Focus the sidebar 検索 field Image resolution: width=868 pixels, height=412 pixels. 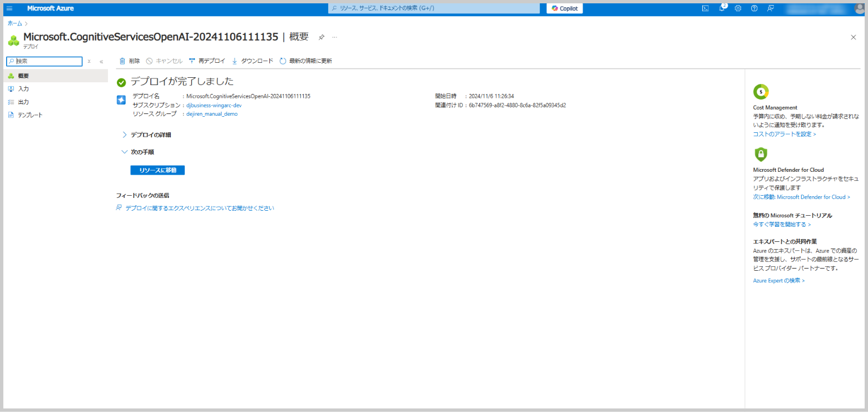tap(43, 61)
